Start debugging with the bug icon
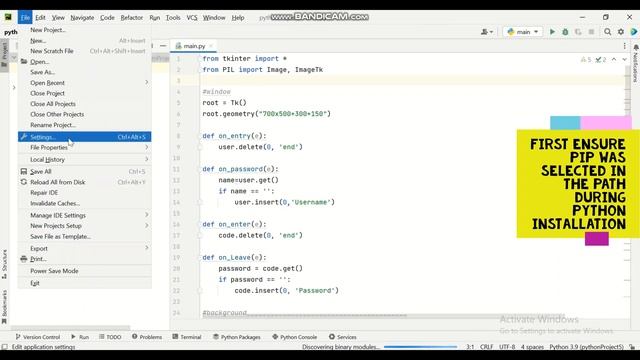640x360 pixels. pos(565,31)
